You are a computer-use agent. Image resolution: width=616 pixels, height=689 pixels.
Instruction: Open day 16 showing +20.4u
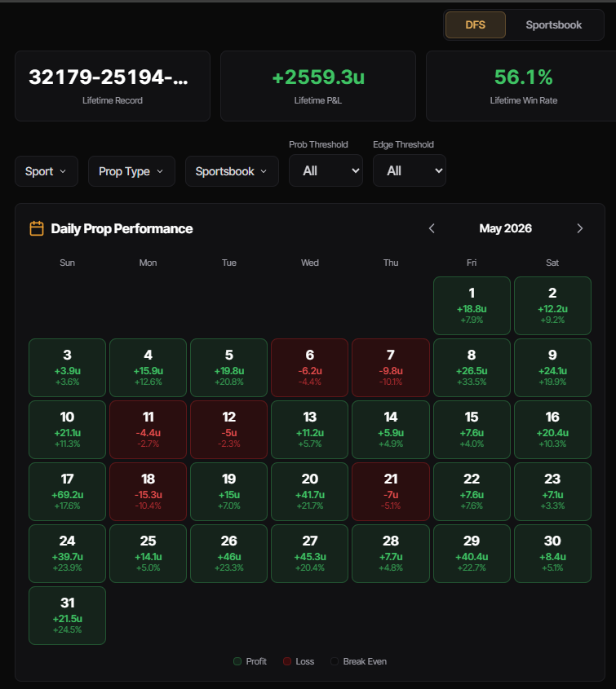point(552,430)
